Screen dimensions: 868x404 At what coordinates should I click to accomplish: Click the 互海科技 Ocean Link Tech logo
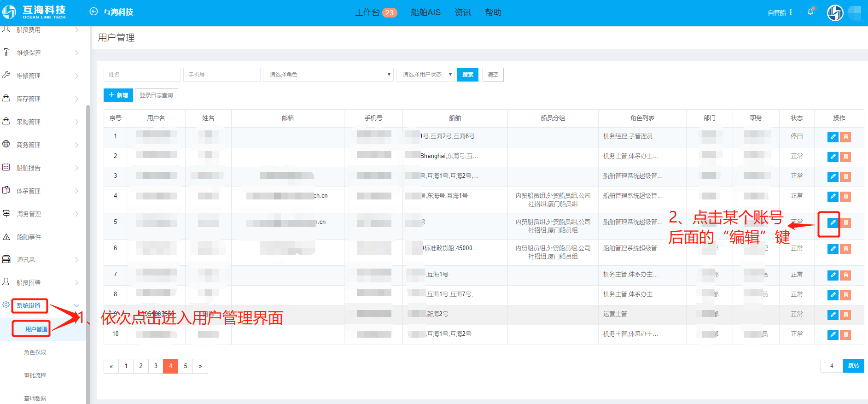pyautogui.click(x=35, y=12)
